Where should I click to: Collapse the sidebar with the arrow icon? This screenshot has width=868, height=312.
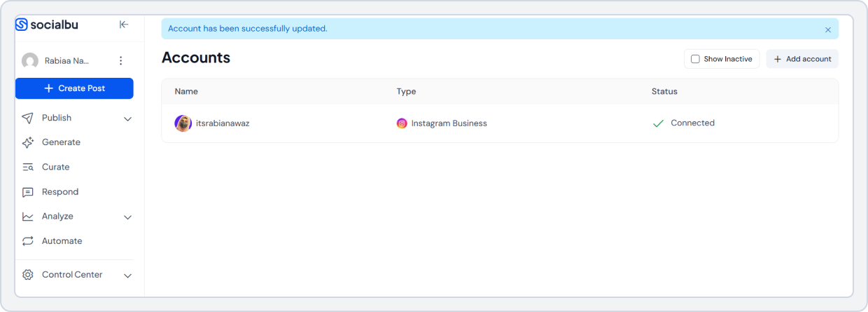coord(124,25)
